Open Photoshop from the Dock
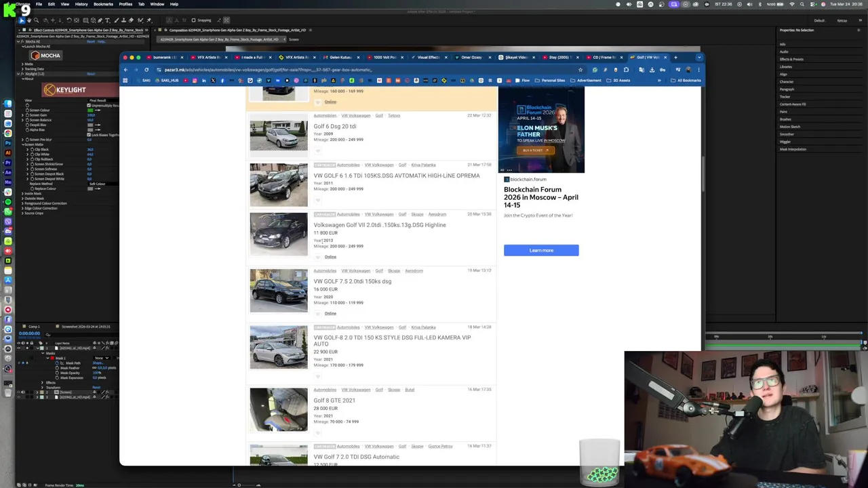 coord(8,142)
